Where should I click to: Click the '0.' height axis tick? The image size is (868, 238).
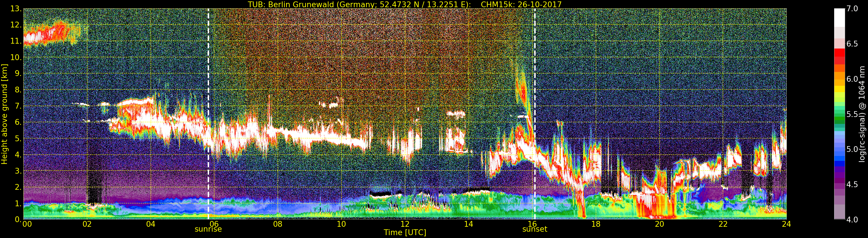pyautogui.click(x=18, y=220)
